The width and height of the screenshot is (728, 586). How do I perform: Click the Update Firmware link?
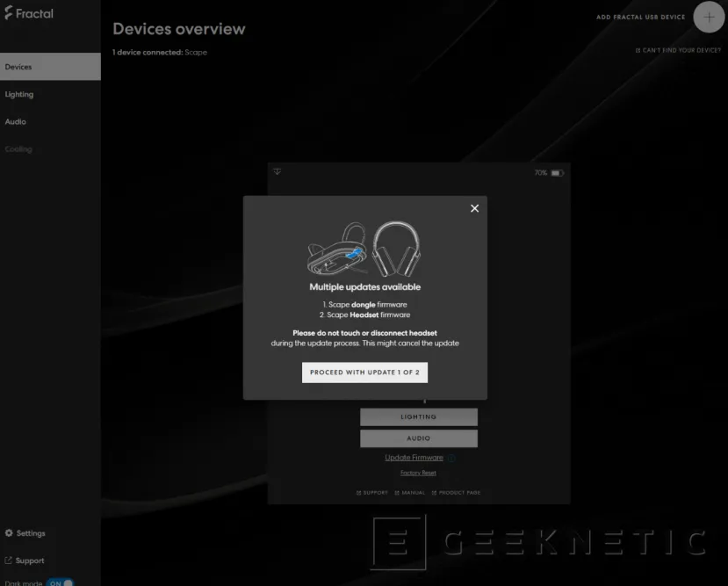coord(413,457)
